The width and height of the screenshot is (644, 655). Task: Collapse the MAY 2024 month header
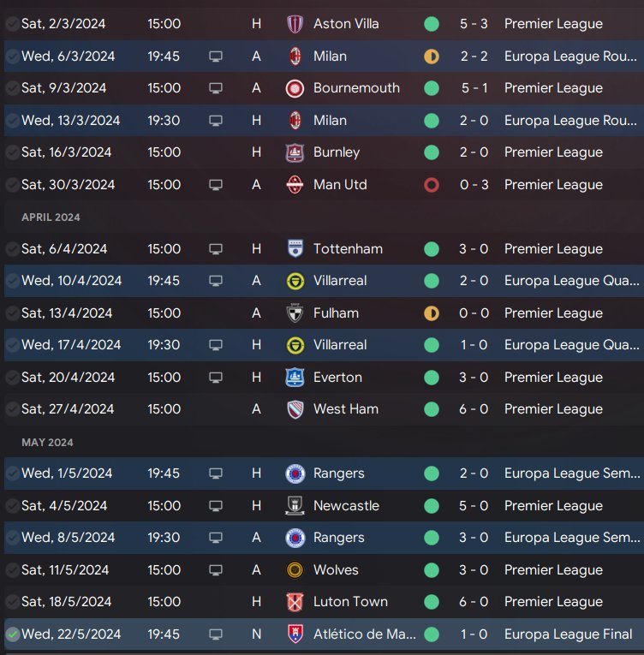pos(47,443)
